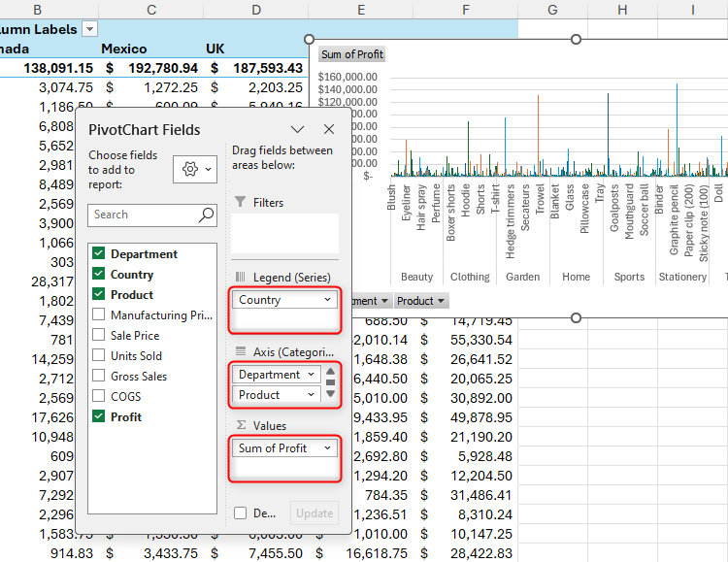The image size is (728, 562).
Task: Click the Sum of Profit chart field button
Action: [352, 54]
